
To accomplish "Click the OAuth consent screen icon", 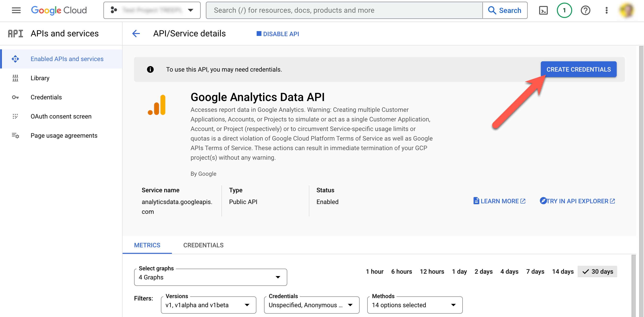I will (x=15, y=116).
